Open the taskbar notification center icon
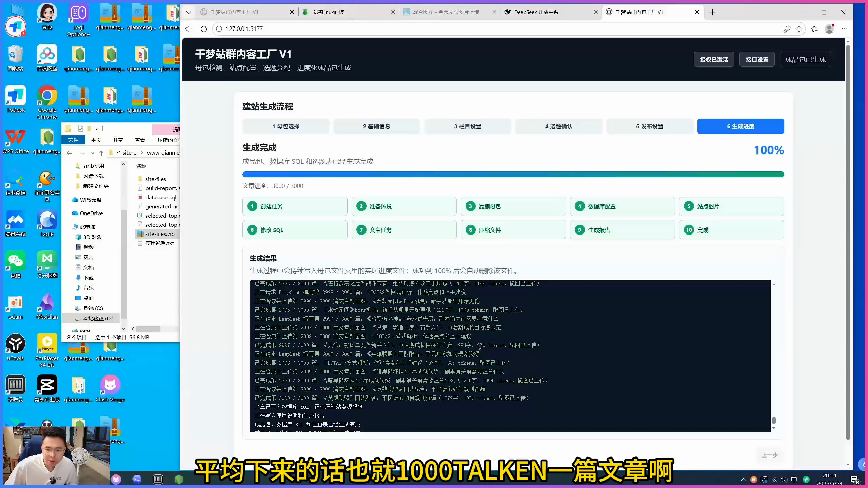The height and width of the screenshot is (488, 868). 854,479
